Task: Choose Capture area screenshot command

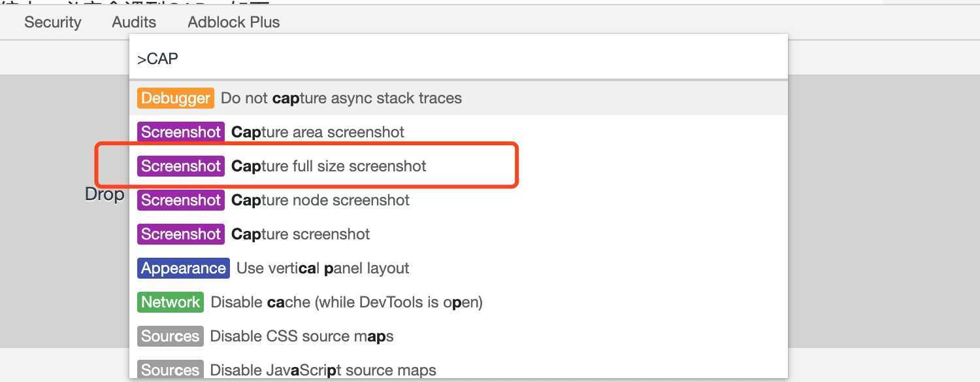Action: pos(318,132)
